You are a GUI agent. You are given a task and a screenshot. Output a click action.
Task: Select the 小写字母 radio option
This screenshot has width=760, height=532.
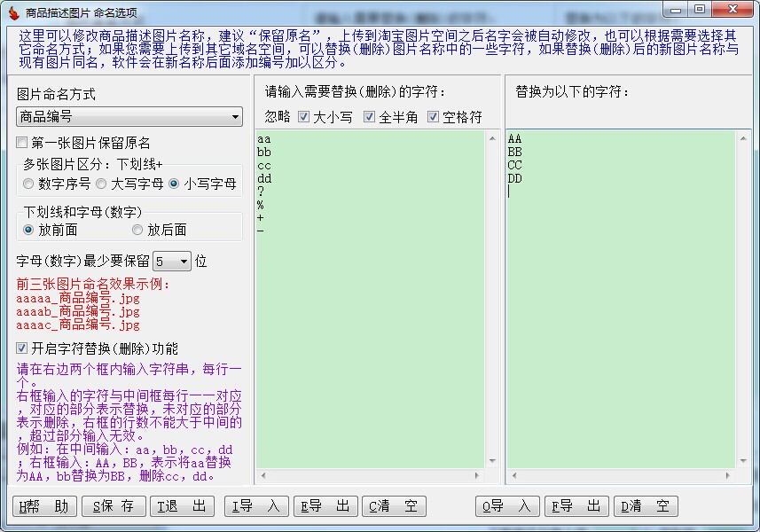[174, 184]
